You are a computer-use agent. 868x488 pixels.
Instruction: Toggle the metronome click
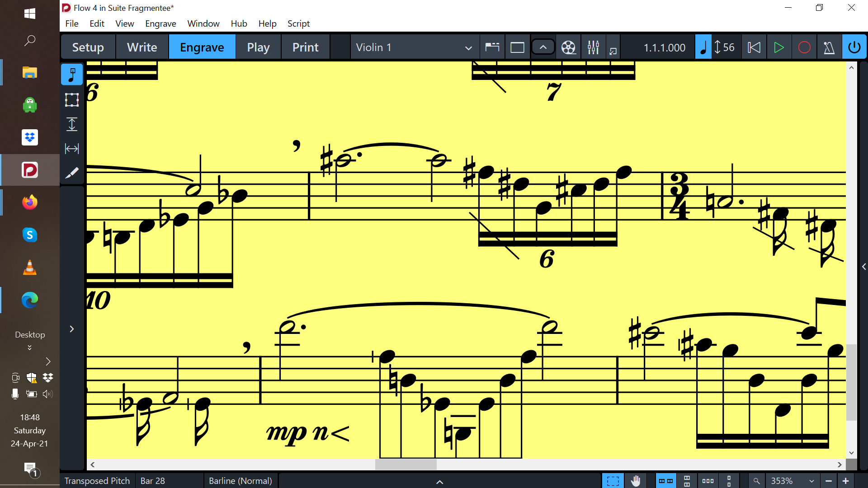tap(829, 47)
